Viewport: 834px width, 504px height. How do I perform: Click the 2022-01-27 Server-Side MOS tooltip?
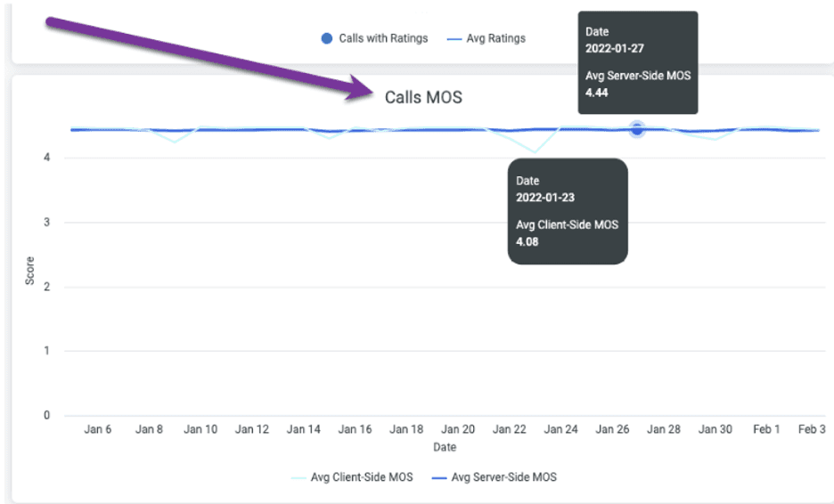pos(637,61)
